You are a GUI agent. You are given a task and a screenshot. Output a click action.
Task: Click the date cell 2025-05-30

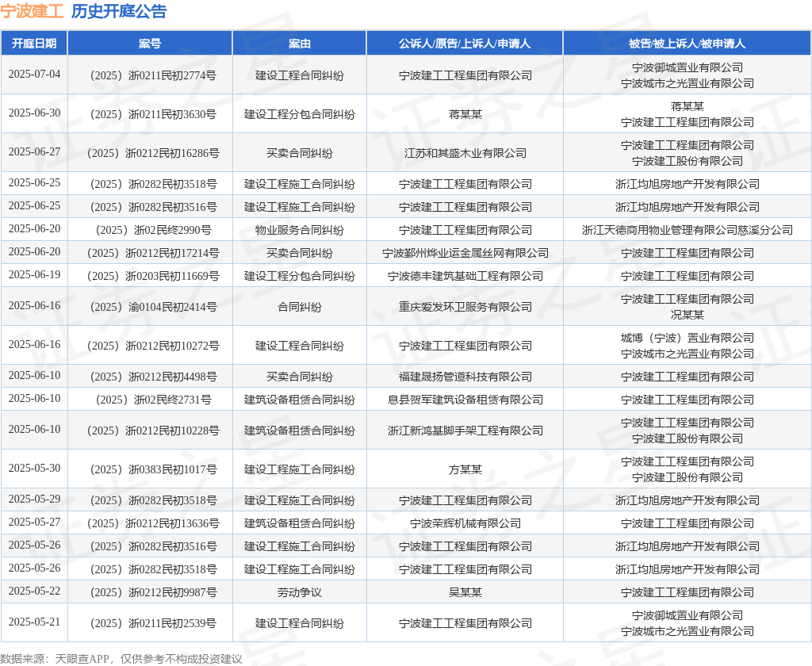tap(34, 468)
